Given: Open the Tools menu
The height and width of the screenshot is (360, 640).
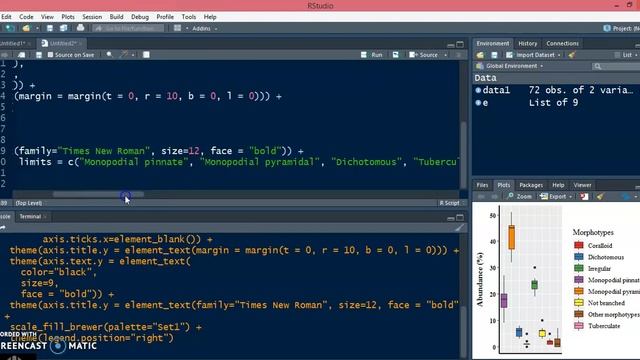Looking at the screenshot, I should pyautogui.click(x=189, y=17).
